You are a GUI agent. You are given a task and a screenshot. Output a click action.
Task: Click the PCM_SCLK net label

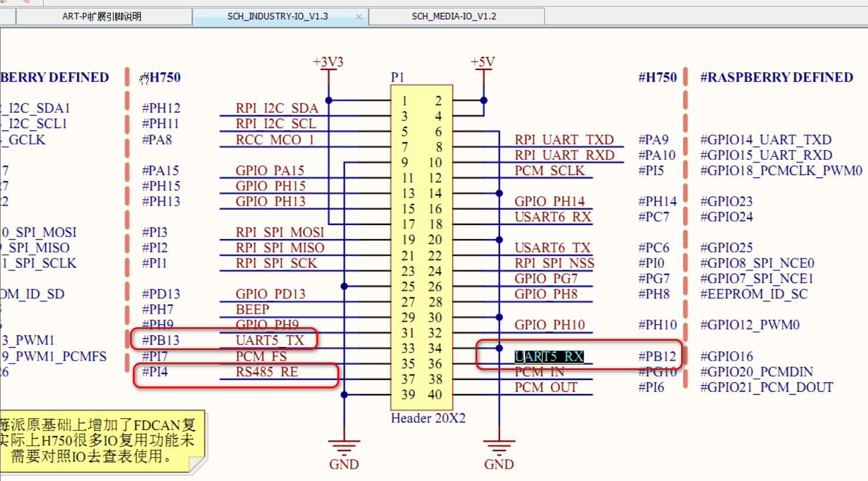pos(550,171)
